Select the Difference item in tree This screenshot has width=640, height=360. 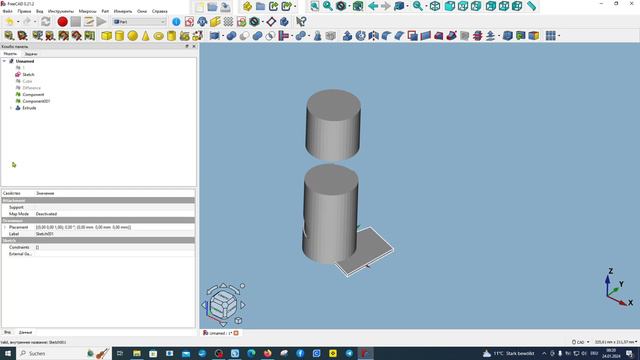click(x=31, y=88)
